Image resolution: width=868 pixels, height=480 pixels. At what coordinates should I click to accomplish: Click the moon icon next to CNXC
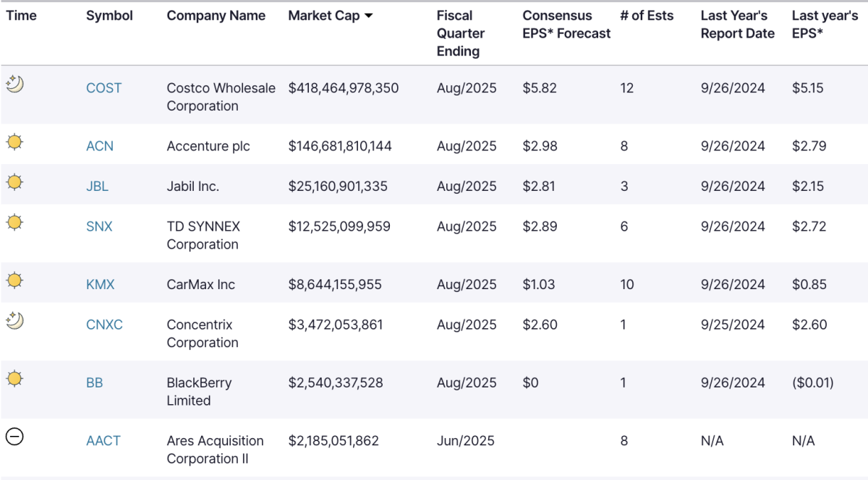(14, 321)
